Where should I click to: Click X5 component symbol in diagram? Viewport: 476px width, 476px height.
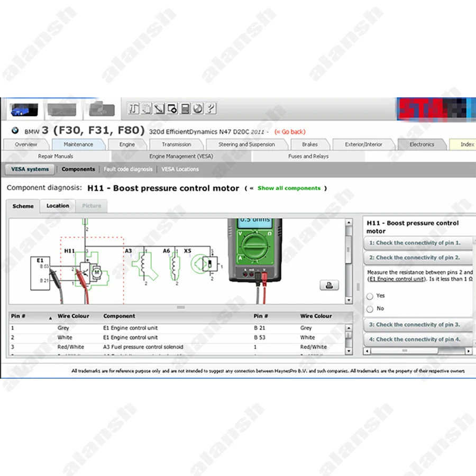pyautogui.click(x=205, y=264)
